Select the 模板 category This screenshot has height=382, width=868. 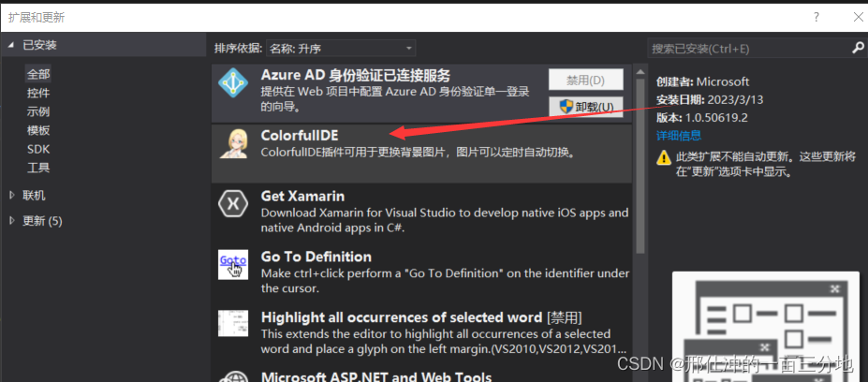tap(38, 130)
